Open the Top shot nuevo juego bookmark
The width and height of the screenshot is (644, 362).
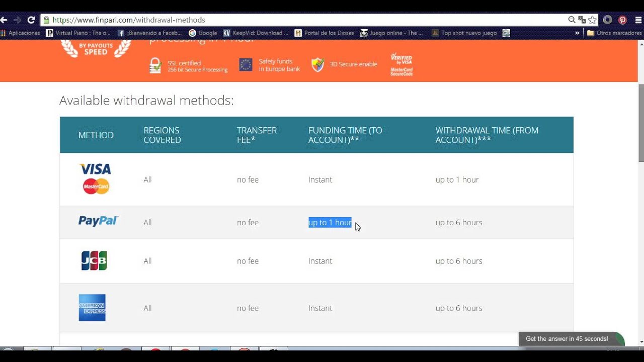(x=464, y=33)
